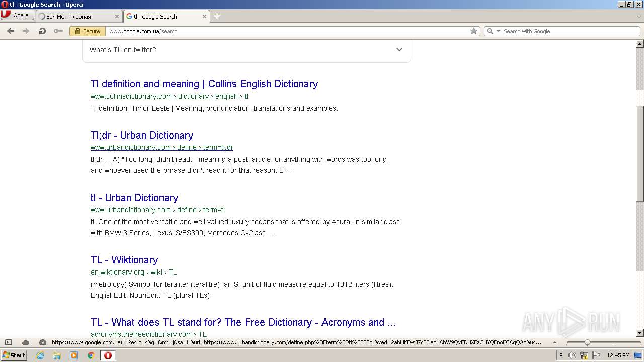The height and width of the screenshot is (362, 644).
Task: Open The Free Dictionary acronyms result
Action: coord(244,322)
